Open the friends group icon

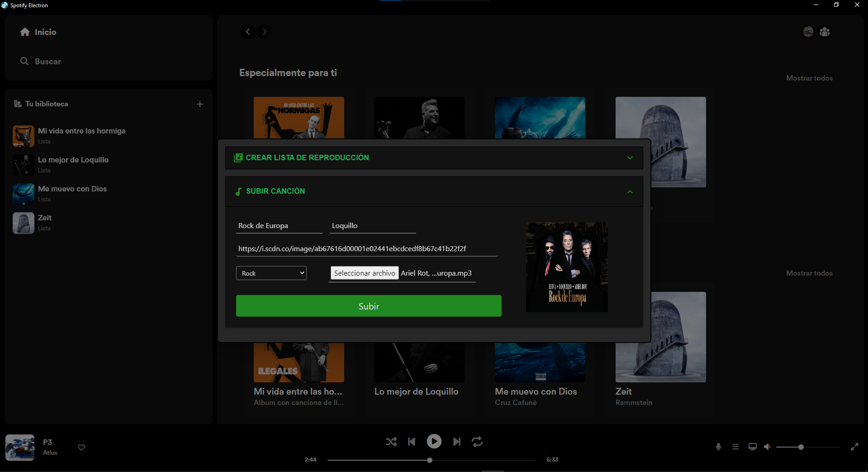click(x=825, y=32)
